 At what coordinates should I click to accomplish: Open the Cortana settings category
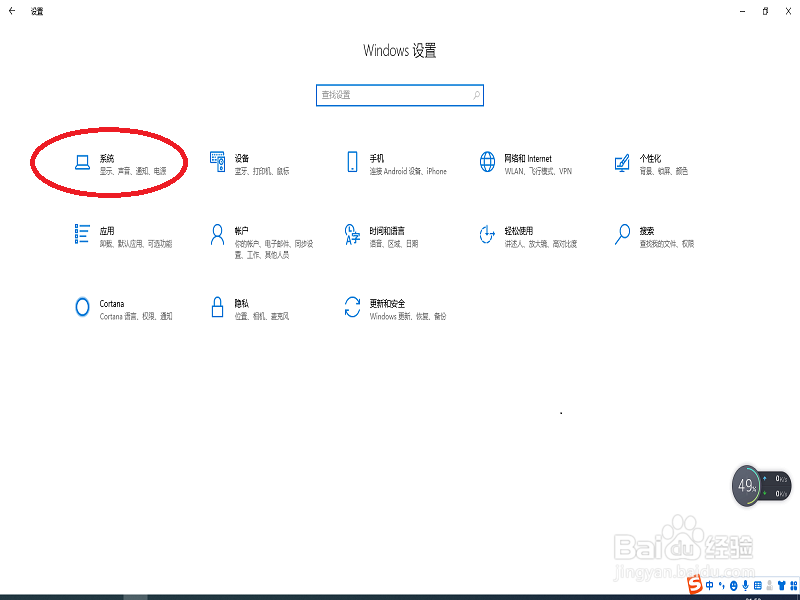pos(123,309)
